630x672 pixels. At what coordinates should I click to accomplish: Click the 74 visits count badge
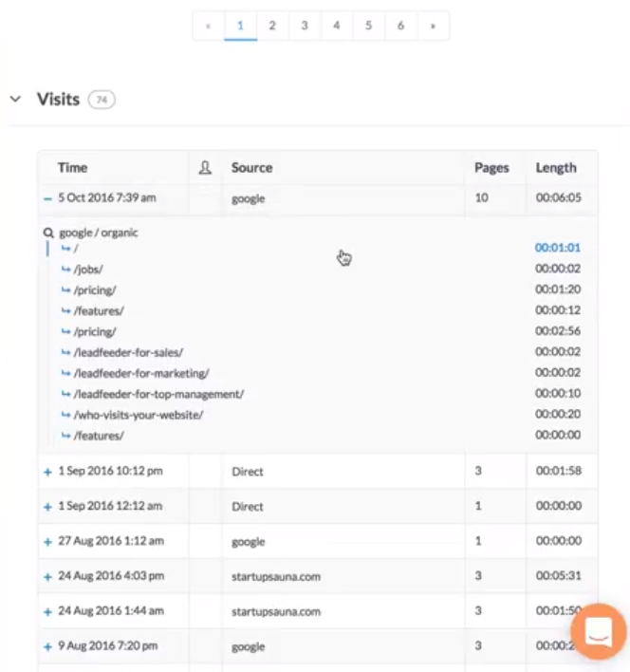point(102,100)
